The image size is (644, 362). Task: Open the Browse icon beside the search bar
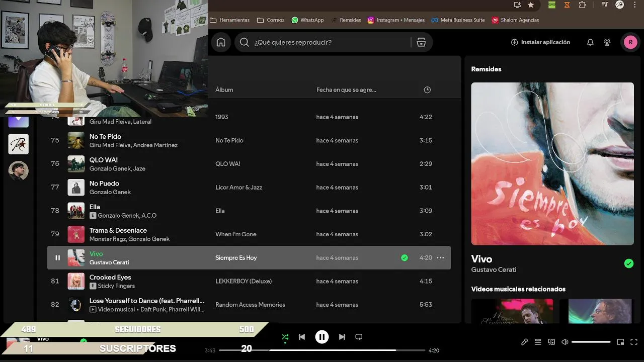pos(421,42)
